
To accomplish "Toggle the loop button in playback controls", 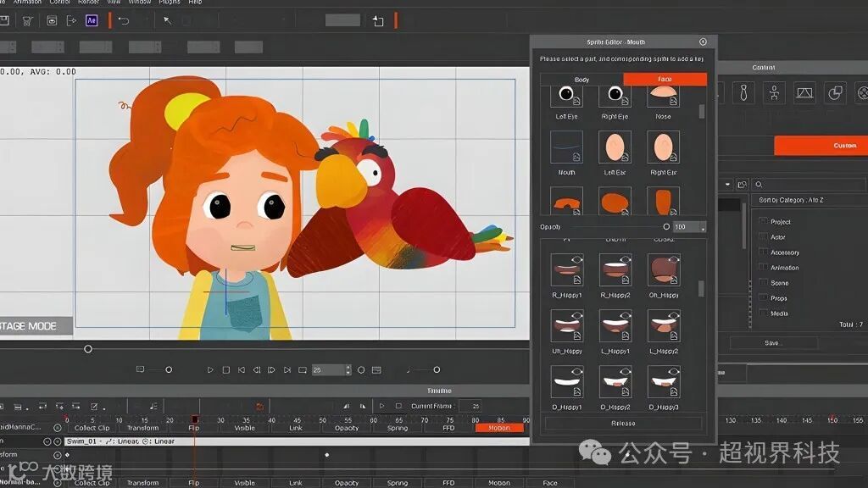I will 303,370.
